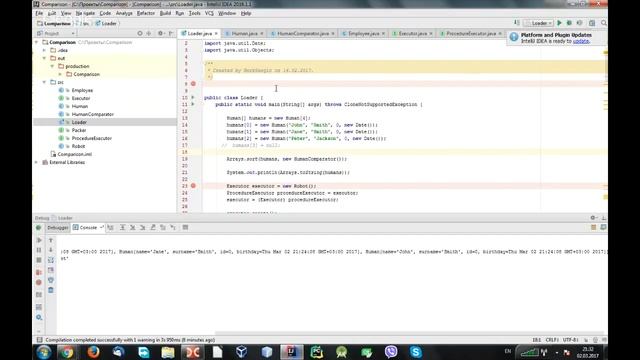Image resolution: width=640 pixels, height=360 pixels.
Task: Select HumanComparator in project tree
Action: [x=93, y=114]
